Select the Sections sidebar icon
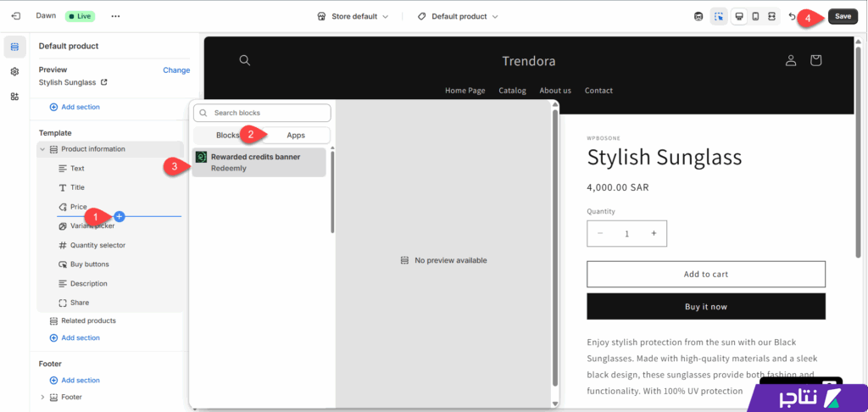The image size is (868, 412). pos(15,47)
